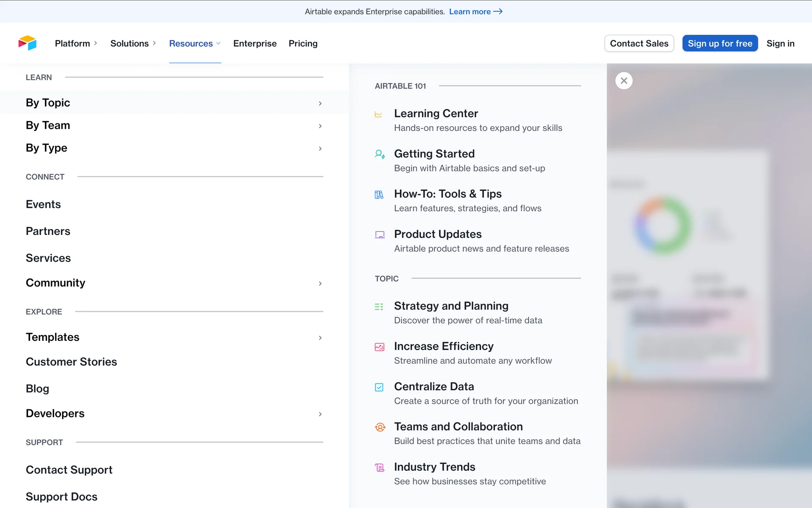Click the Increase Efficiency graph icon

[379, 347]
